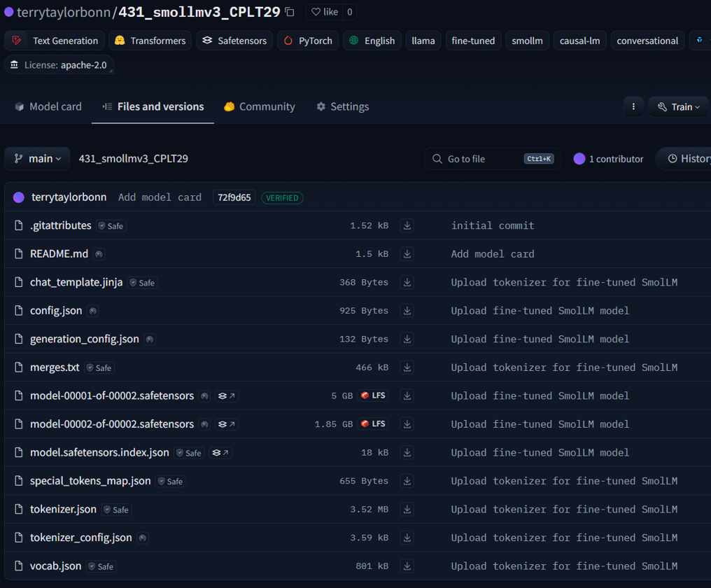Go to the Settings tab
711x588 pixels.
click(x=343, y=106)
